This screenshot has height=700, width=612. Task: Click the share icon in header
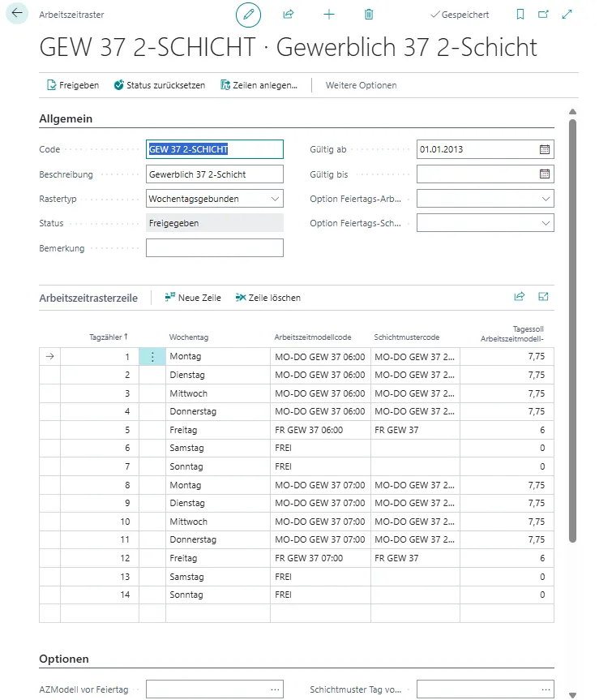(288, 15)
